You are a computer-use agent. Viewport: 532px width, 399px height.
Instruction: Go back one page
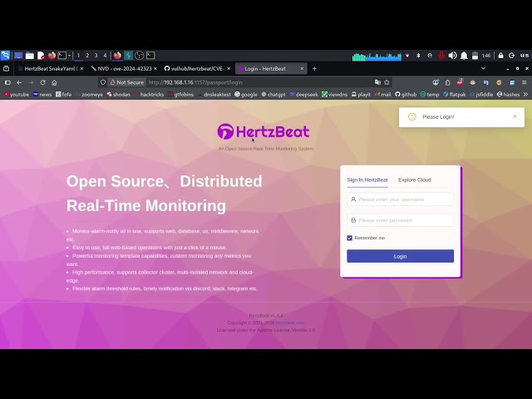click(19, 82)
